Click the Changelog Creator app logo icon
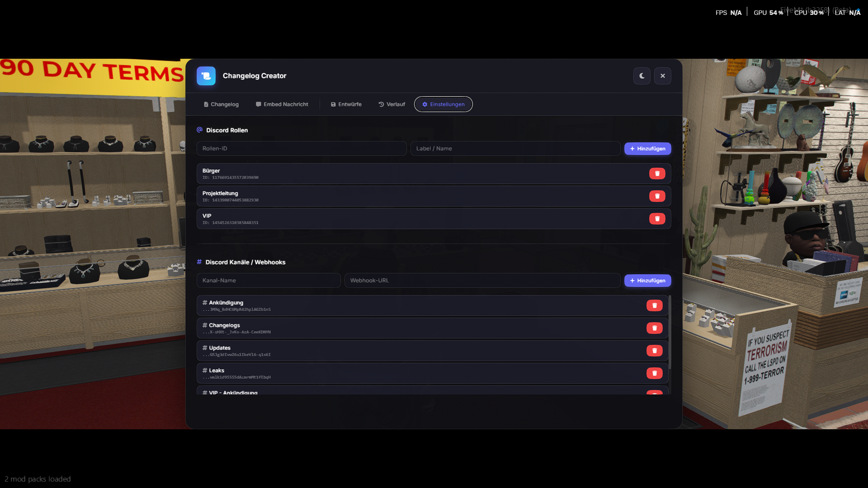The height and width of the screenshot is (488, 868). pos(206,76)
